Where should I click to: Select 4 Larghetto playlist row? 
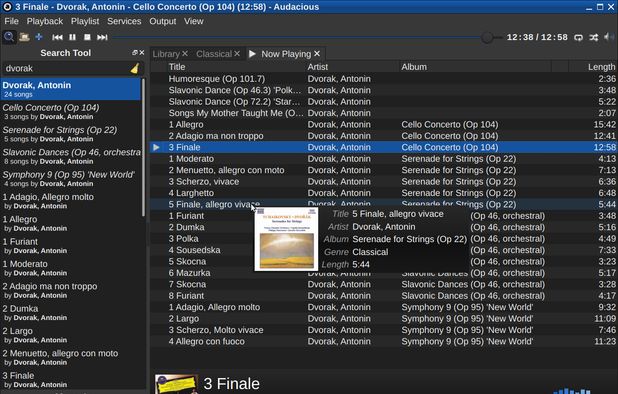pos(384,193)
